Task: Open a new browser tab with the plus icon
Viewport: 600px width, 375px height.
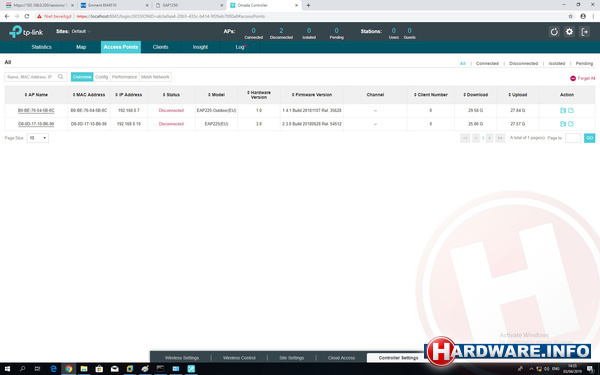Action: pos(308,5)
